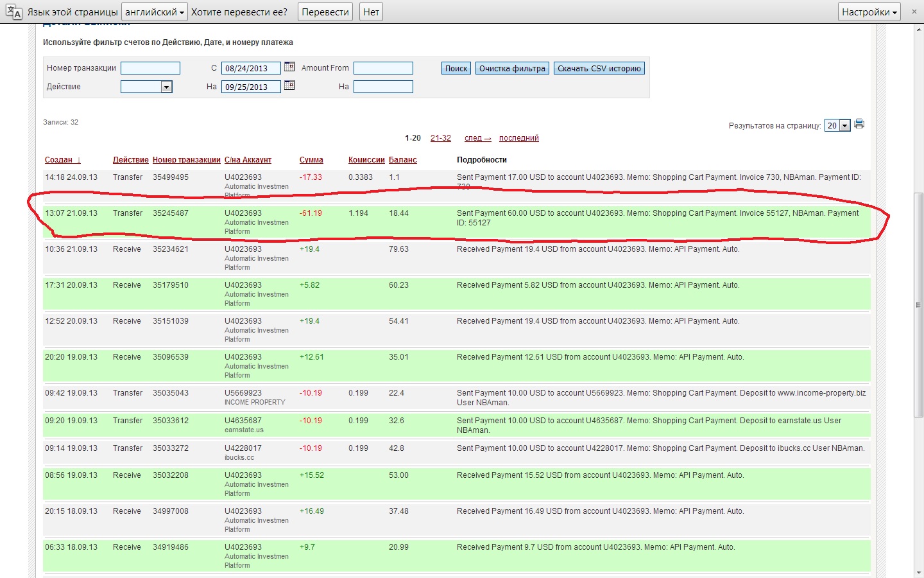Click date 09:42 19.09.13
The image size is (924, 578).
[x=71, y=393]
